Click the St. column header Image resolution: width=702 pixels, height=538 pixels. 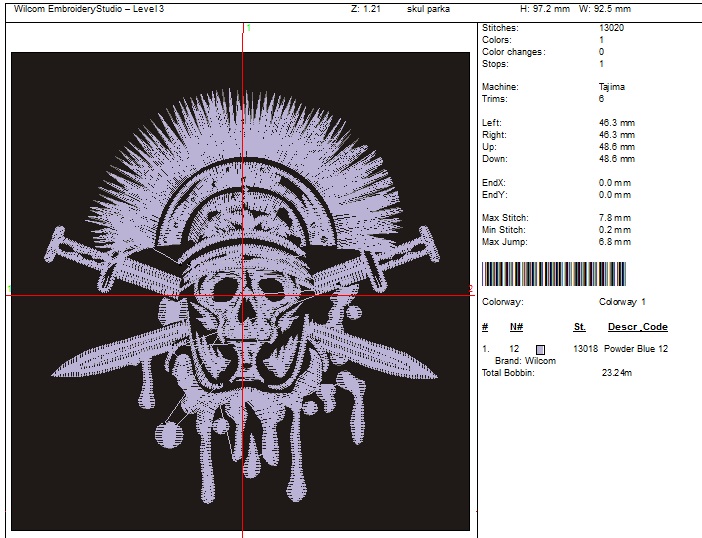(579, 327)
